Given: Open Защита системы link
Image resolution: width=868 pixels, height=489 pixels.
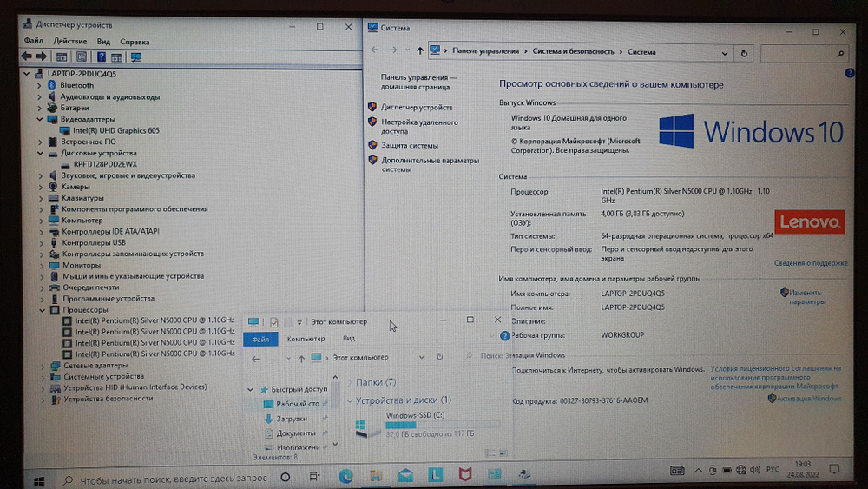Looking at the screenshot, I should point(409,146).
